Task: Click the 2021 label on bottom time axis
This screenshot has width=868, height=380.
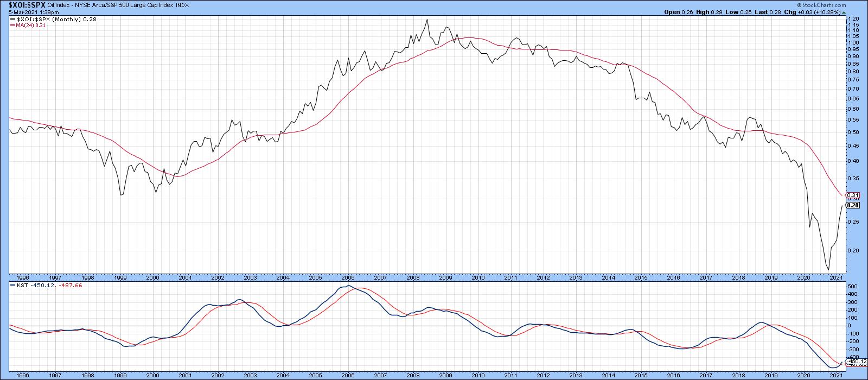Action: [835, 375]
